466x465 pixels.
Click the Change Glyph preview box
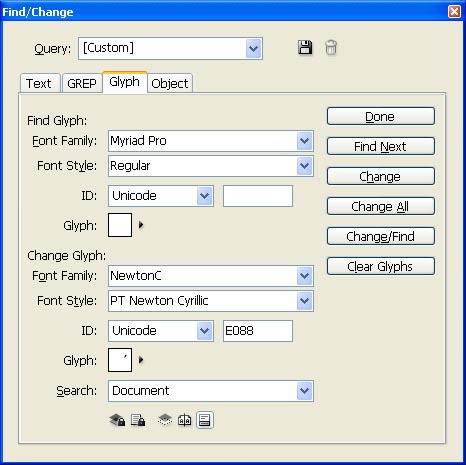120,360
